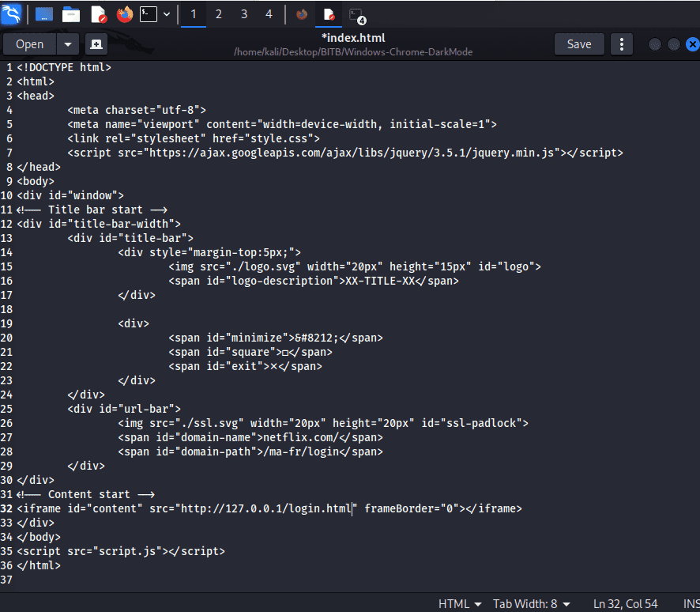
Task: Launch text editor from panel shortcut
Action: pos(99,15)
